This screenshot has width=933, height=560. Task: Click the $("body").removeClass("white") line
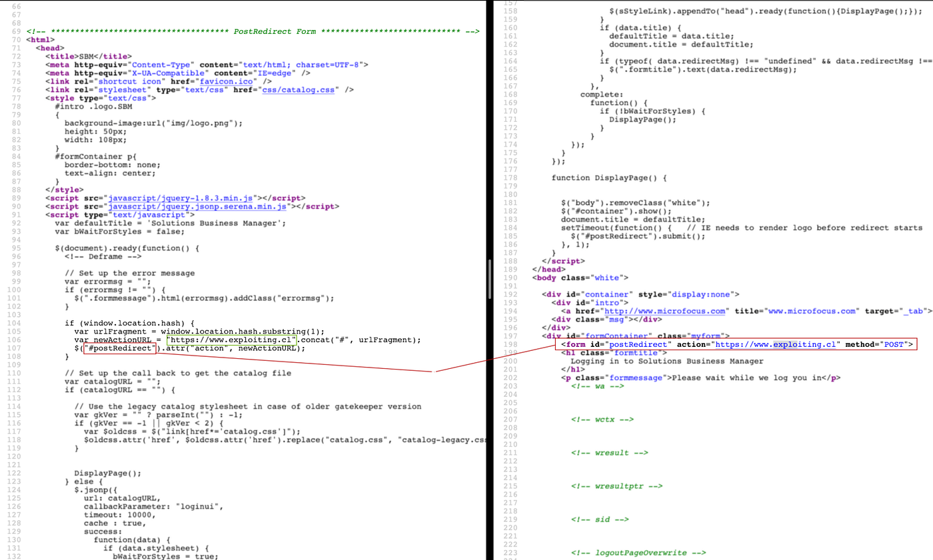(636, 202)
